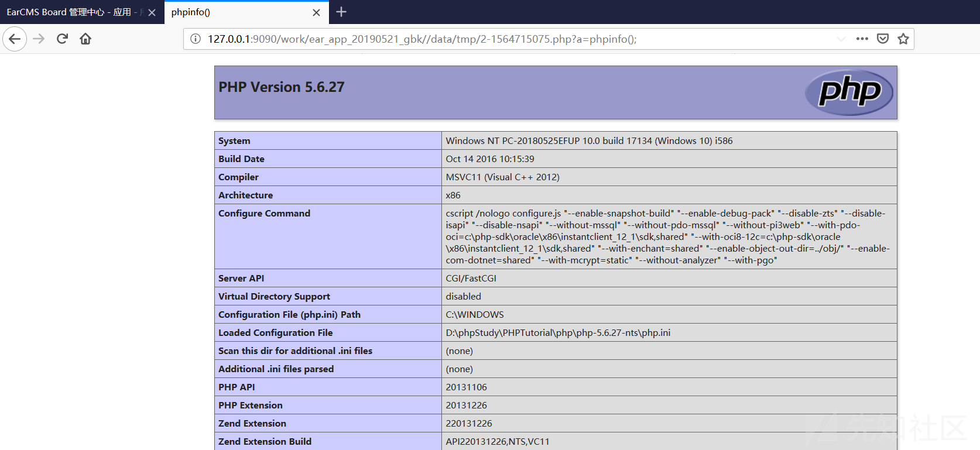Click the 20131106 PHP API value
This screenshot has height=450, width=980.
click(466, 387)
